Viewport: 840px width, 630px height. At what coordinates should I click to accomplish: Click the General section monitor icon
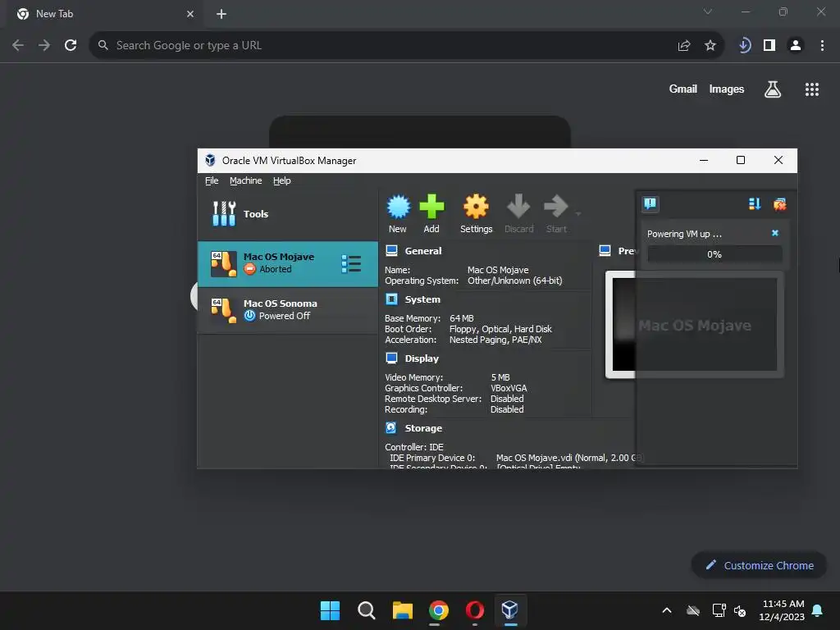(x=391, y=251)
